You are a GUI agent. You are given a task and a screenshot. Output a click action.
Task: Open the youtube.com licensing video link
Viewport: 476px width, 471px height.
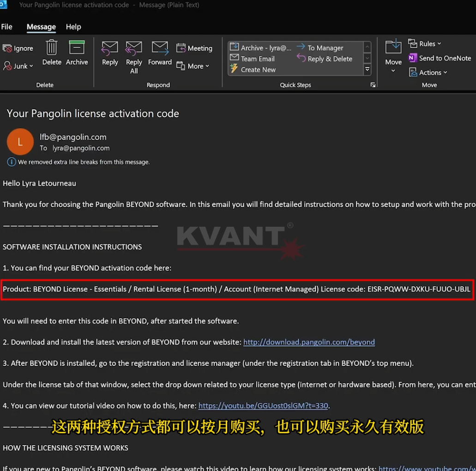point(427,468)
